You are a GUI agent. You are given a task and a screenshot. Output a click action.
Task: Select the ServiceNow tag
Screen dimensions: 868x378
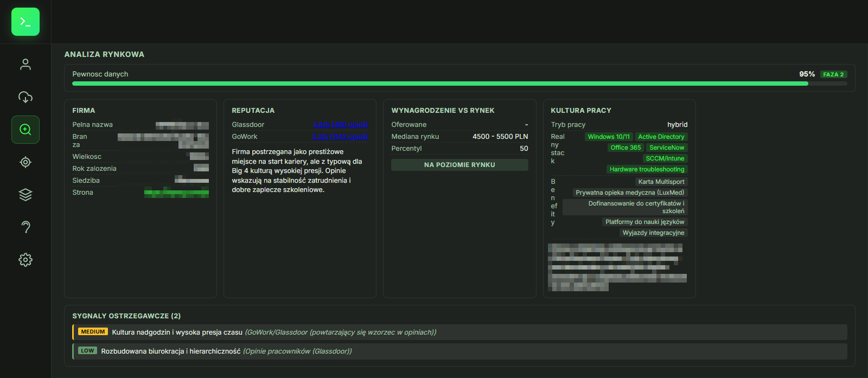pyautogui.click(x=667, y=148)
